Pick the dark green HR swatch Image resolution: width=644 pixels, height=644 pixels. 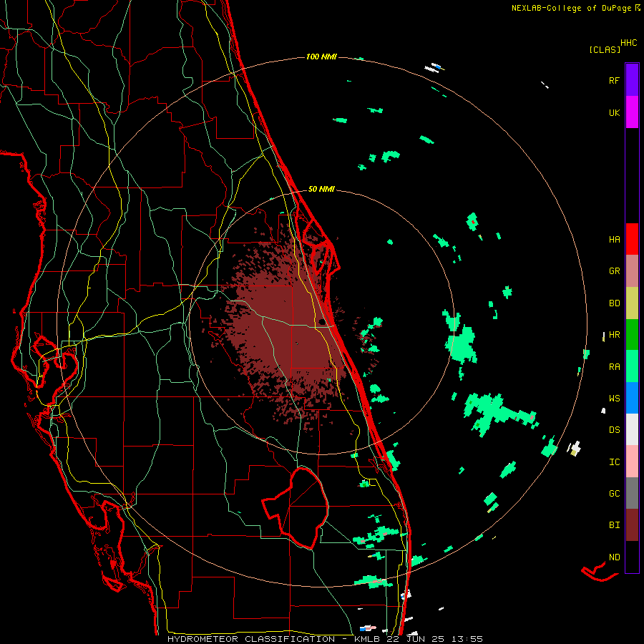pos(632,335)
